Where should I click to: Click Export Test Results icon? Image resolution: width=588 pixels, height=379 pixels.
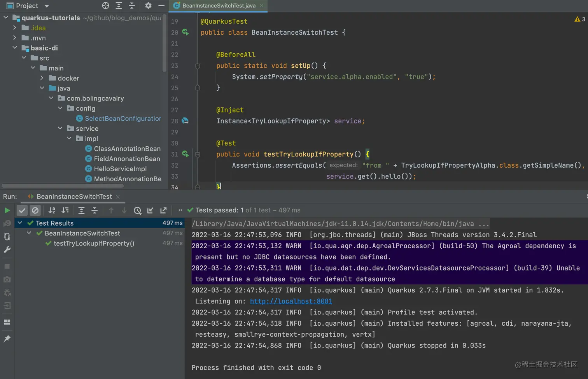coord(163,211)
